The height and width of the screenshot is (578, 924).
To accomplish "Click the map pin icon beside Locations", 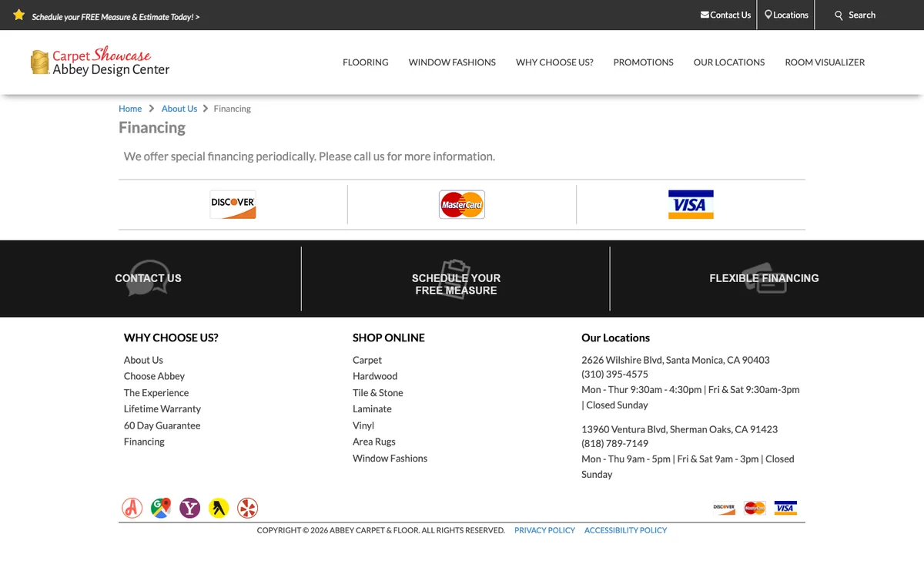I will click(x=768, y=15).
